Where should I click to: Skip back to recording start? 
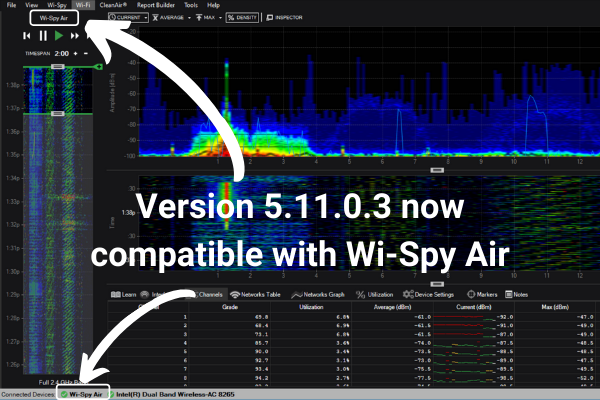point(27,36)
